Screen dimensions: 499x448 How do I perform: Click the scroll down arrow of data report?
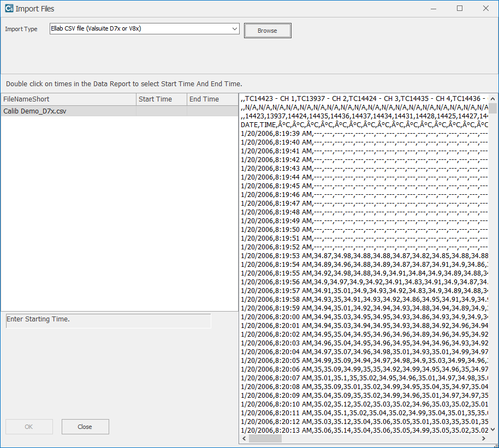pyautogui.click(x=492, y=429)
